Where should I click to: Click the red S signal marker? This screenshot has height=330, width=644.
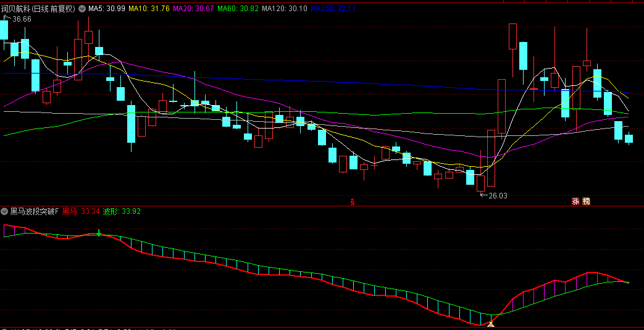click(x=352, y=201)
